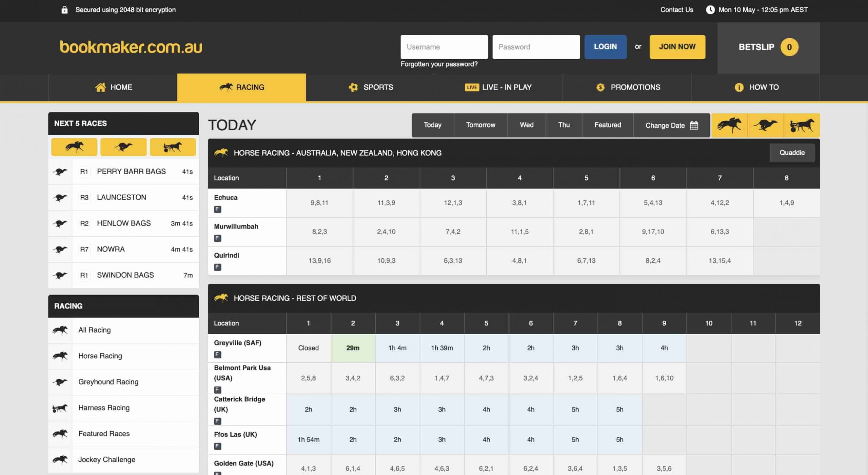This screenshot has width=868, height=475.
Task: Focus the Username input field
Action: (x=444, y=47)
